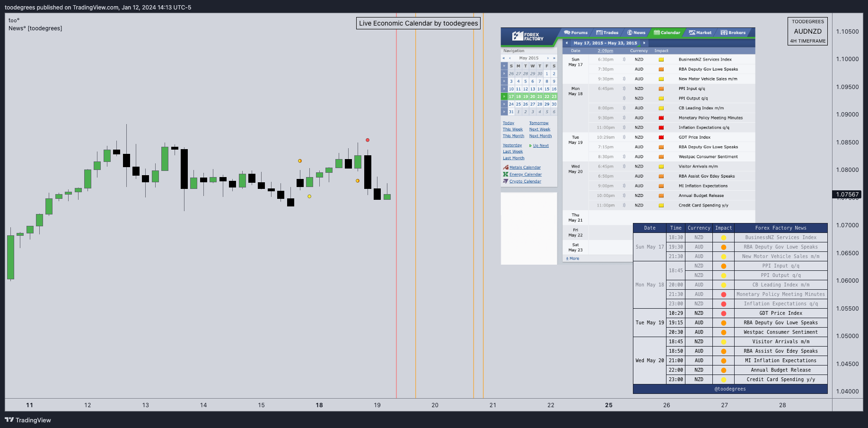Click red impact icon for Inflation Expectations q/q
Screen dimensions: 868x428
coord(661,127)
